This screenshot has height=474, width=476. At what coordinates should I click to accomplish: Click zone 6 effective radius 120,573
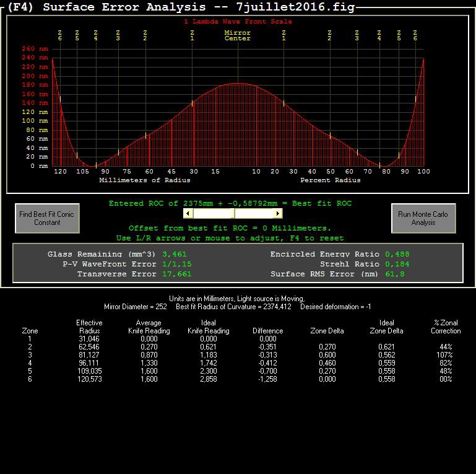(90, 379)
